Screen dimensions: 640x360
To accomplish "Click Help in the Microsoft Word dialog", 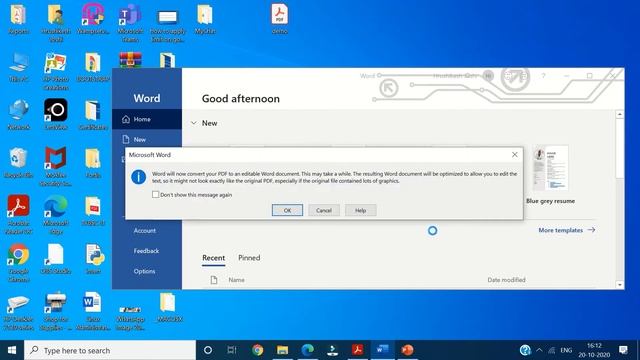I will click(x=360, y=210).
